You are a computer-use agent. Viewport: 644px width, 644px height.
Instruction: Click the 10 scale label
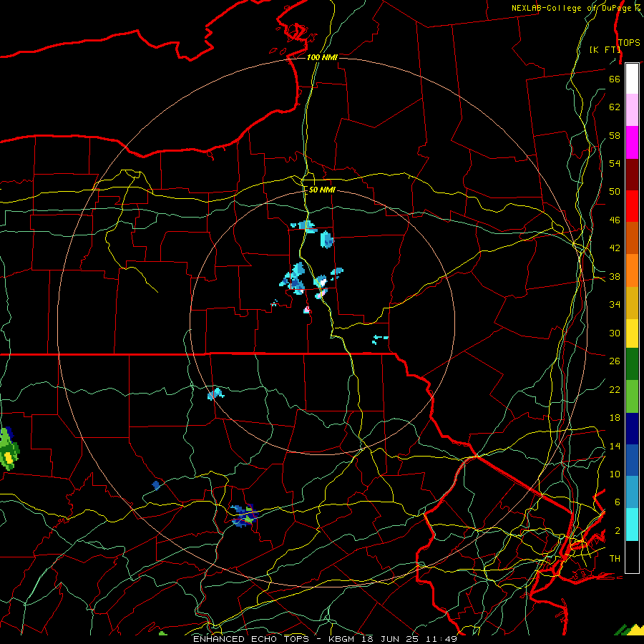(615, 474)
